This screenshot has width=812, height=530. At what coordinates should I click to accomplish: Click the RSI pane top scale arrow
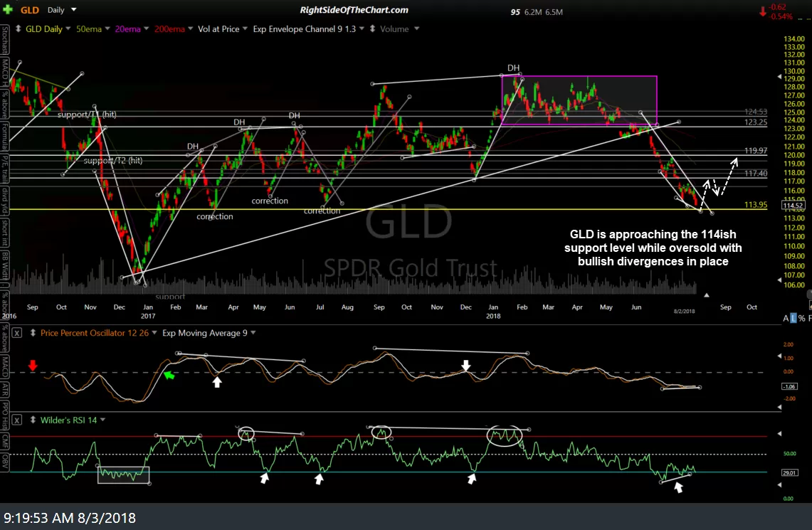coord(780,434)
